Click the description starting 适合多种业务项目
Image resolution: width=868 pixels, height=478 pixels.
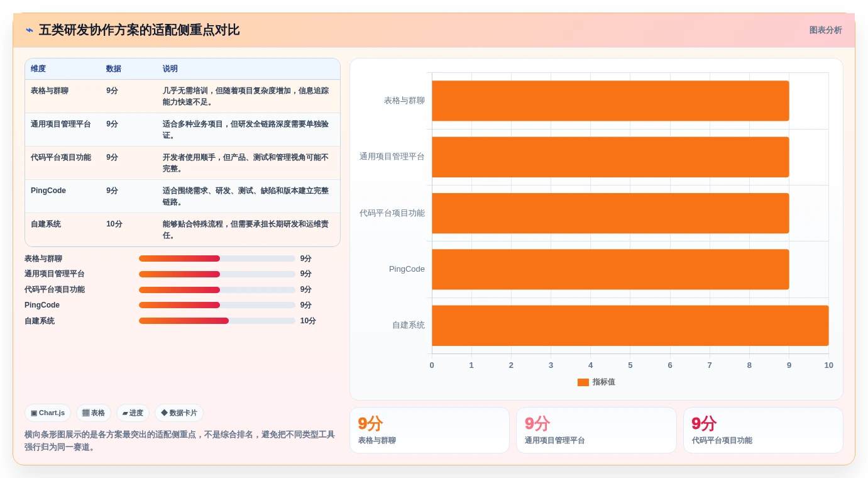[x=246, y=130]
